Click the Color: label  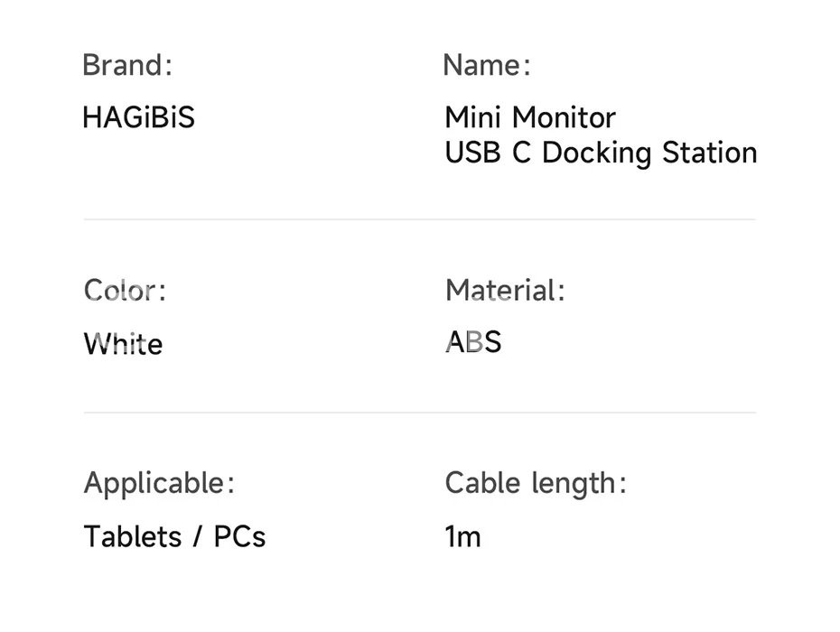125,291
